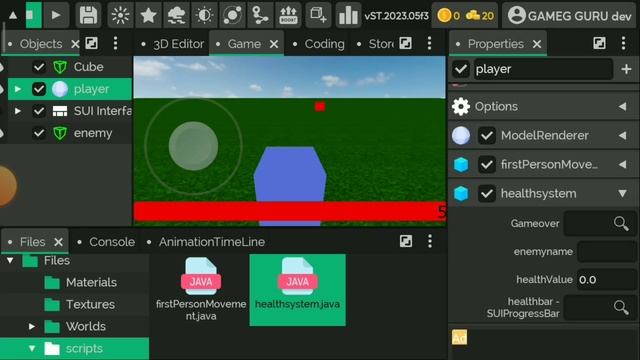Open Files panel three-dot menu
640x360 pixels.
(429, 242)
